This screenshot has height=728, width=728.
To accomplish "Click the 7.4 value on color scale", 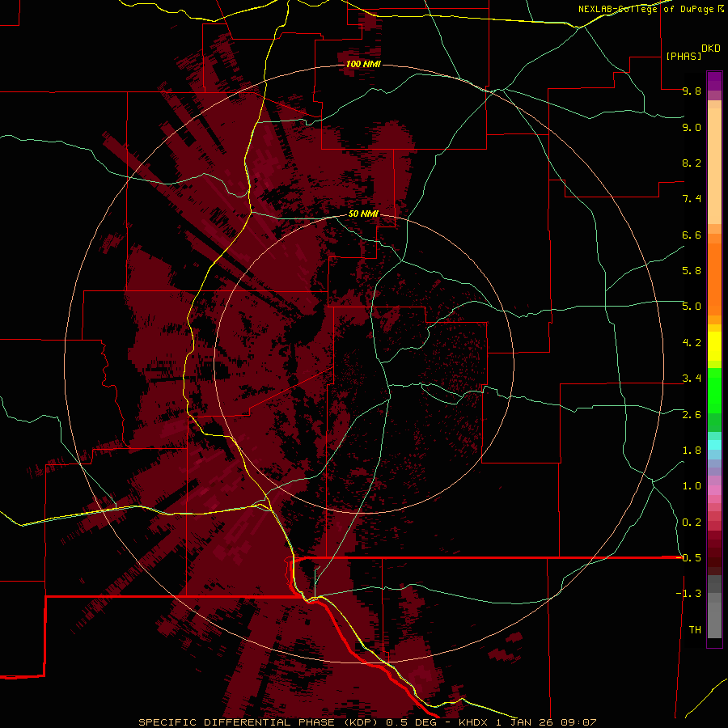I will (692, 199).
